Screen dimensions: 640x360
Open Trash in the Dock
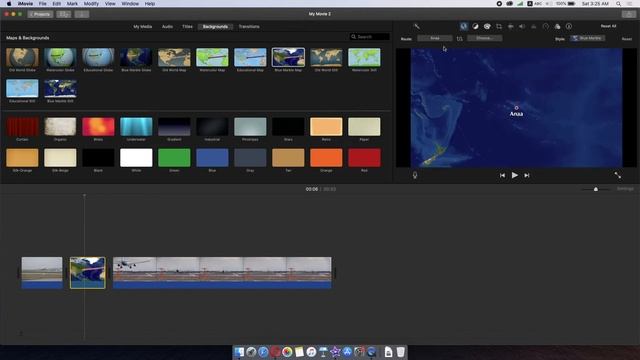[400, 352]
